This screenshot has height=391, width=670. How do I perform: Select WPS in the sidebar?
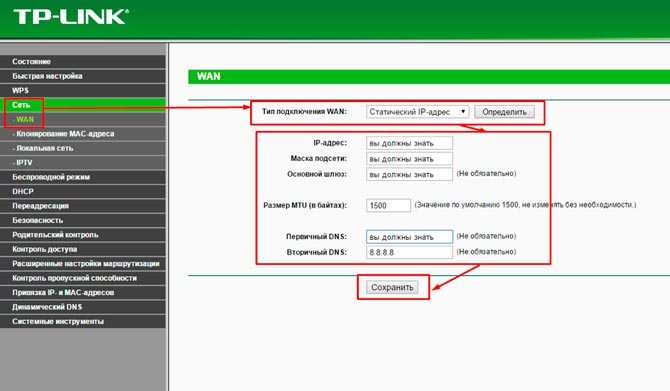[83, 91]
